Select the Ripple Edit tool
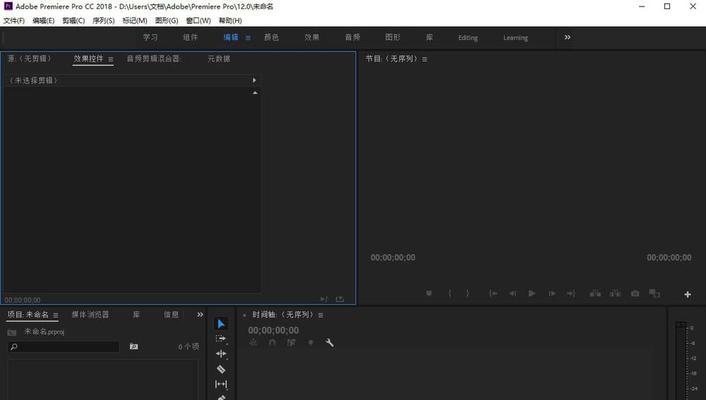The width and height of the screenshot is (706, 400). (221, 354)
